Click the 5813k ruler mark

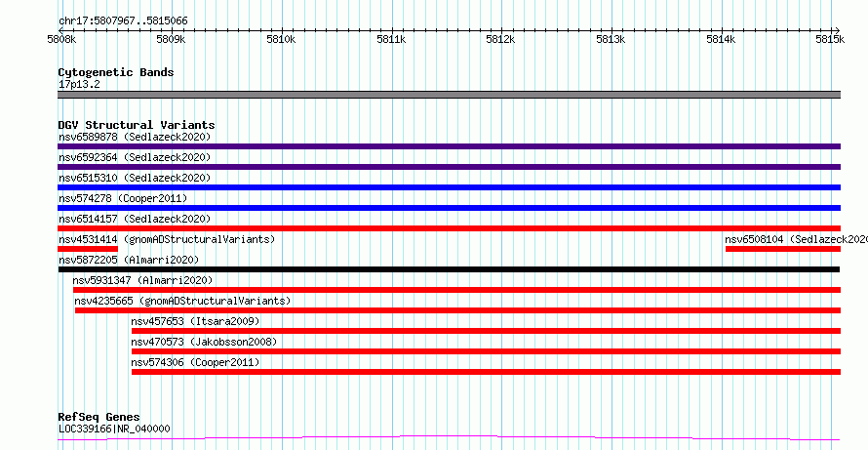pos(612,39)
